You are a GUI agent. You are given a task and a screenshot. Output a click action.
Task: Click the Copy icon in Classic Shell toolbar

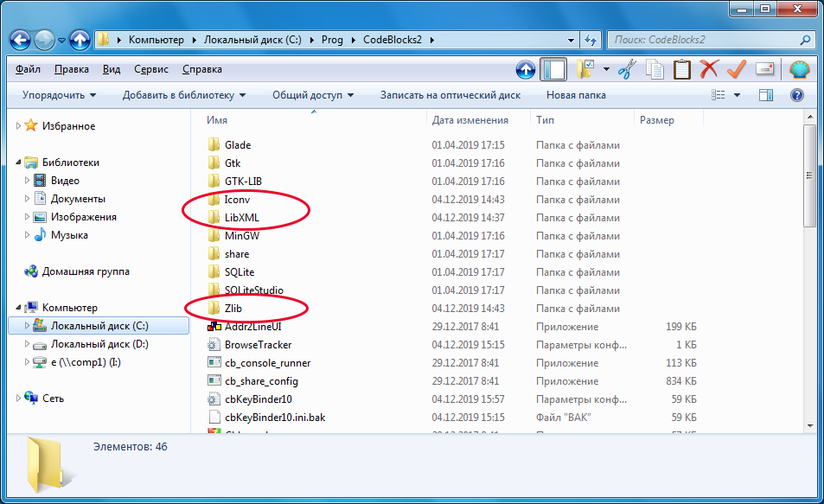coord(655,69)
